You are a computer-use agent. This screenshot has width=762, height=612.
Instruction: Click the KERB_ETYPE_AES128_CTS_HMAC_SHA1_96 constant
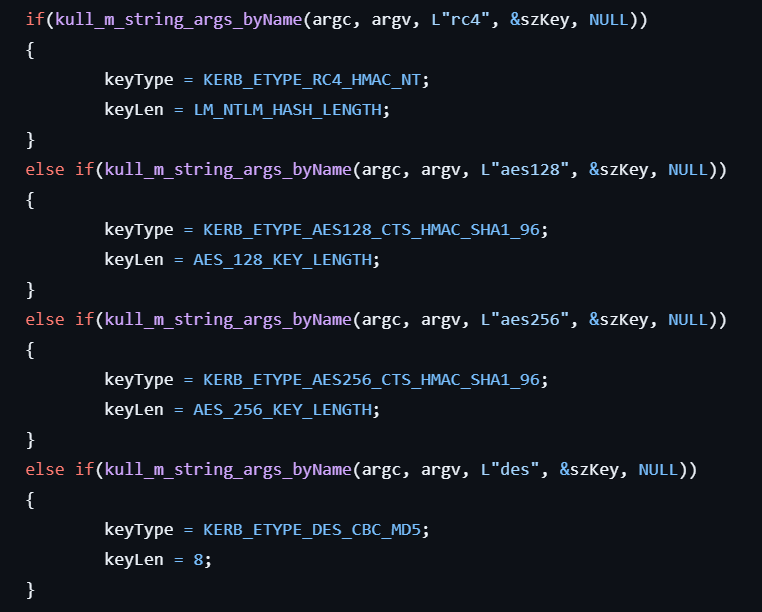coord(371,229)
